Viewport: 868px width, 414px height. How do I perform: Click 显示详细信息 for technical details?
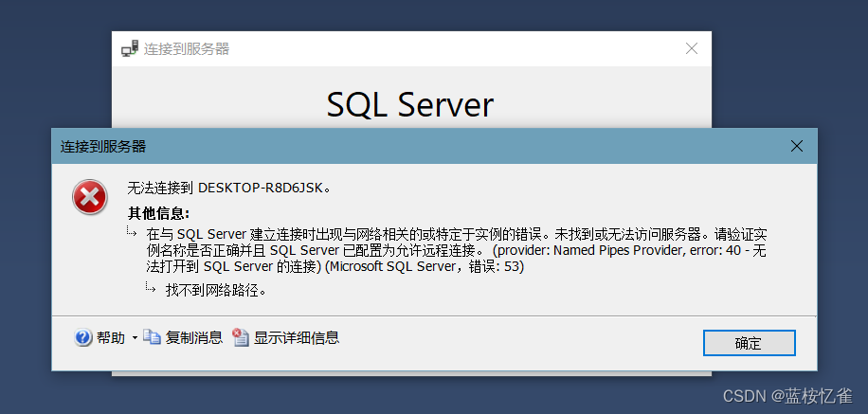285,337
